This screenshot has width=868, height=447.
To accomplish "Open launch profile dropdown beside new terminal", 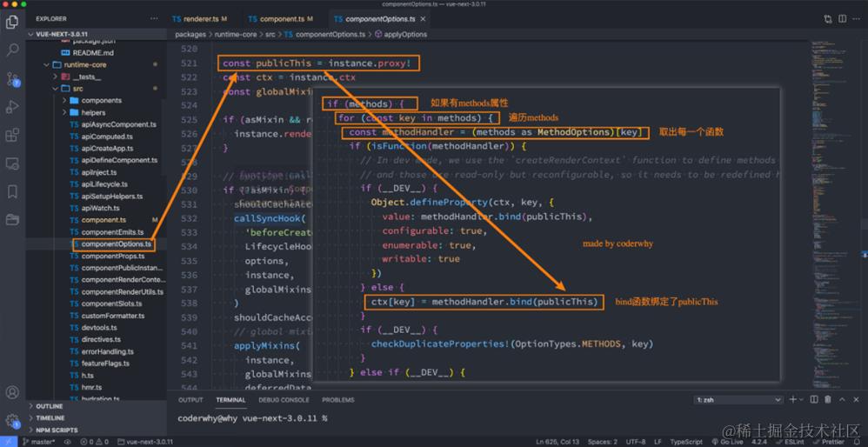I will pyautogui.click(x=802, y=399).
